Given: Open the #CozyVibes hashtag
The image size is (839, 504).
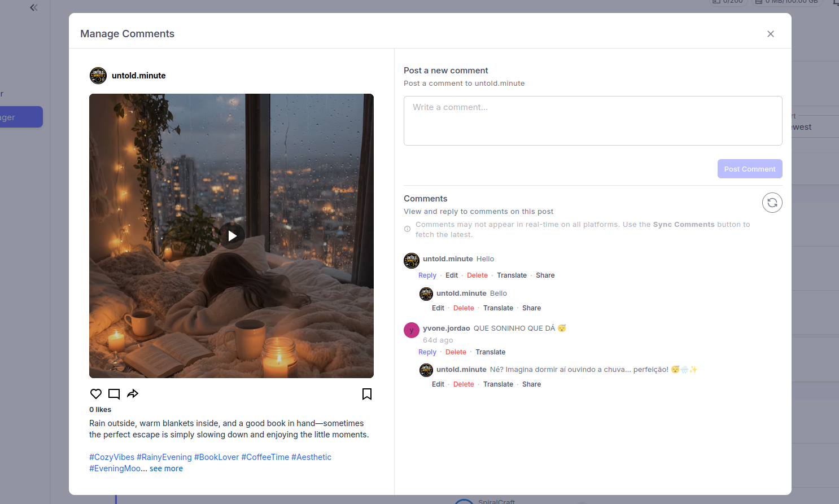Looking at the screenshot, I should pos(112,457).
